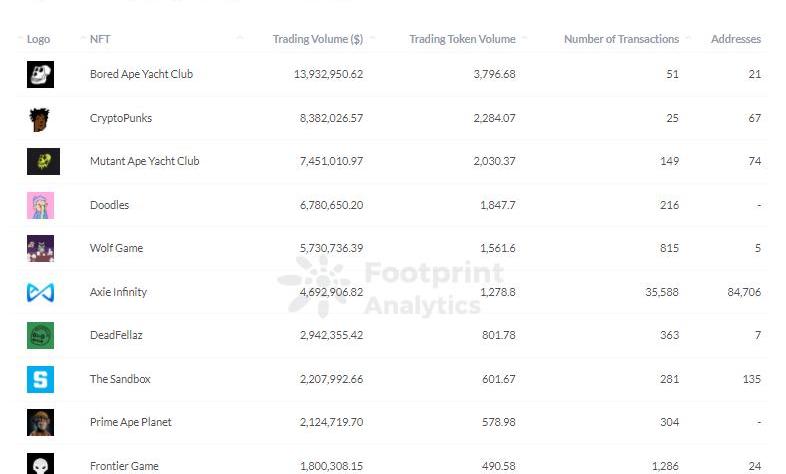Viewport: 786px width, 474px height.
Task: Click the Prime Ape Planet logo
Action: click(40, 422)
